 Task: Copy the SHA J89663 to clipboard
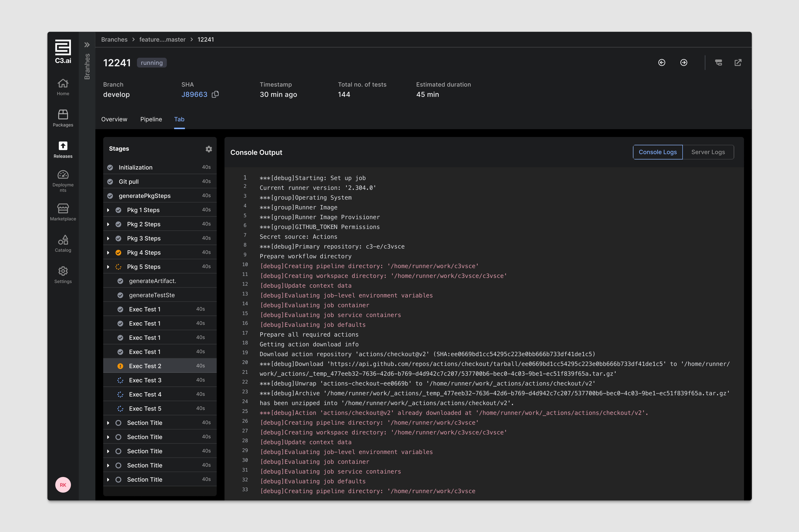pyautogui.click(x=215, y=94)
